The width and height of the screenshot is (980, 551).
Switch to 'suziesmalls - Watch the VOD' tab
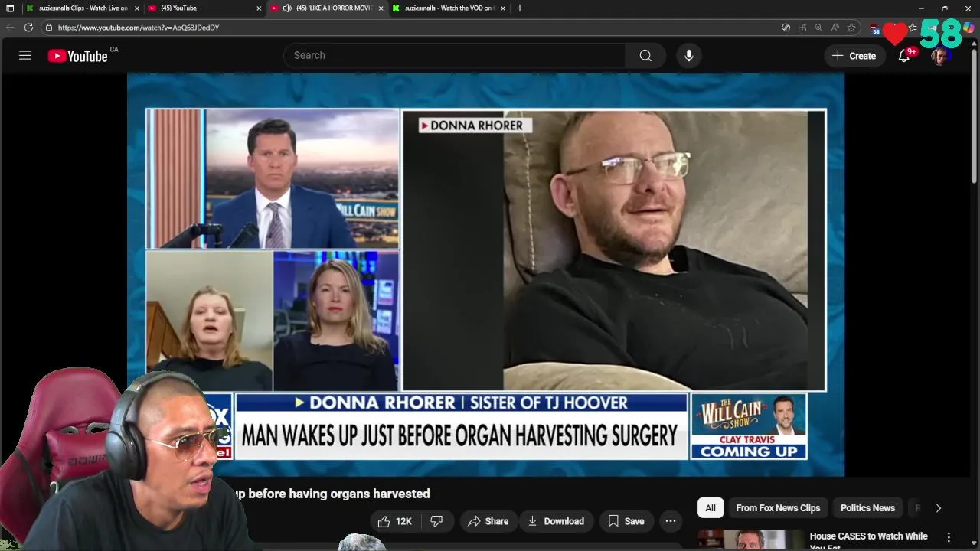[448, 8]
